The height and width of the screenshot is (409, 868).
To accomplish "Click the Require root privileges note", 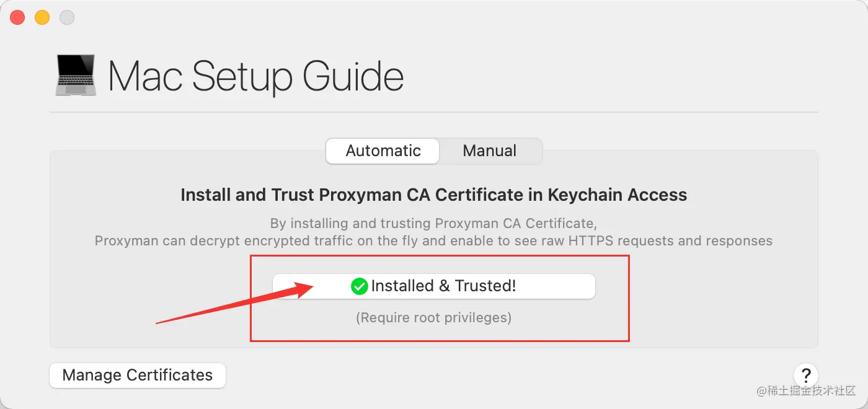I will 433,317.
